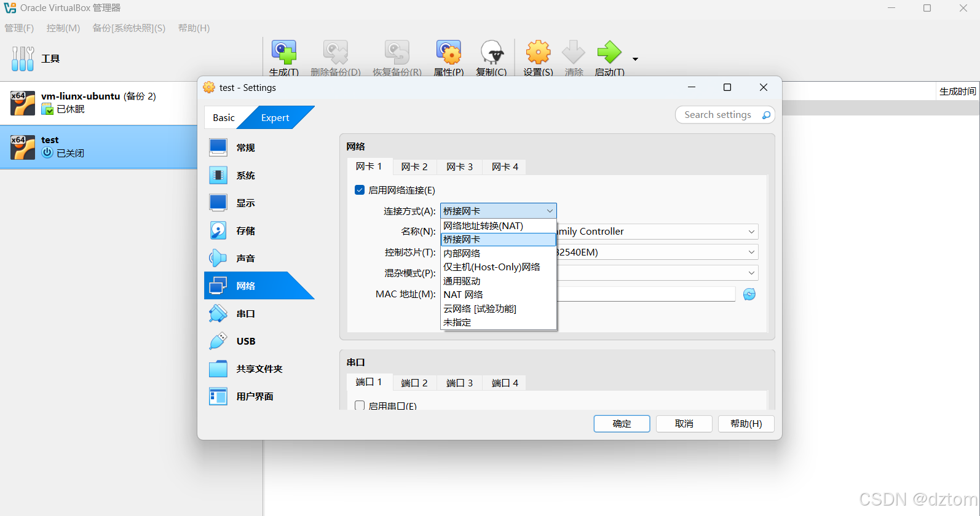This screenshot has width=980, height=516.
Task: Switch to the 网卡 3 tab
Action: 460,167
